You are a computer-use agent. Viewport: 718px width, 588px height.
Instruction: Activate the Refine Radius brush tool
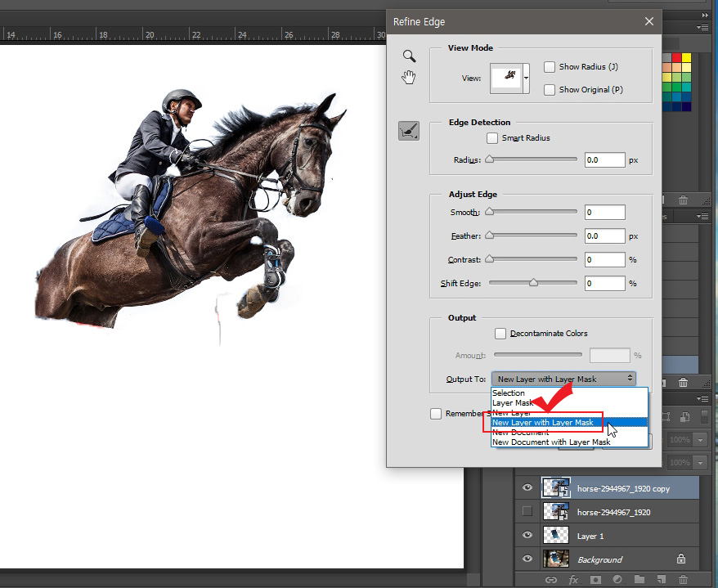[409, 129]
